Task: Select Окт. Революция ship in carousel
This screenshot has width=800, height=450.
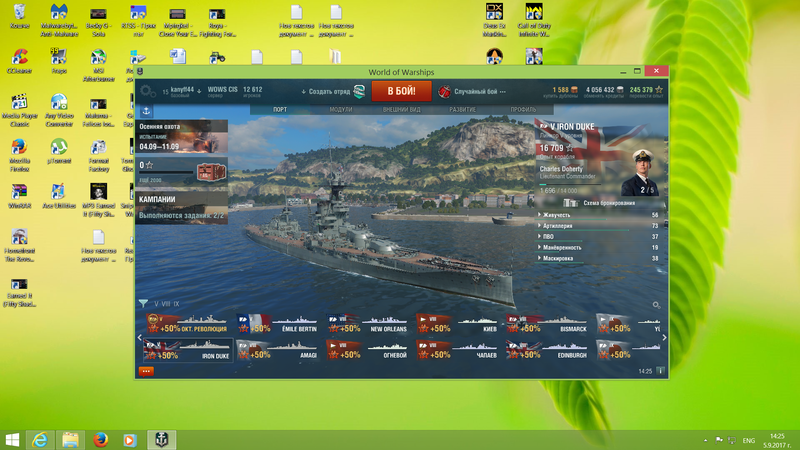Action: [188, 324]
